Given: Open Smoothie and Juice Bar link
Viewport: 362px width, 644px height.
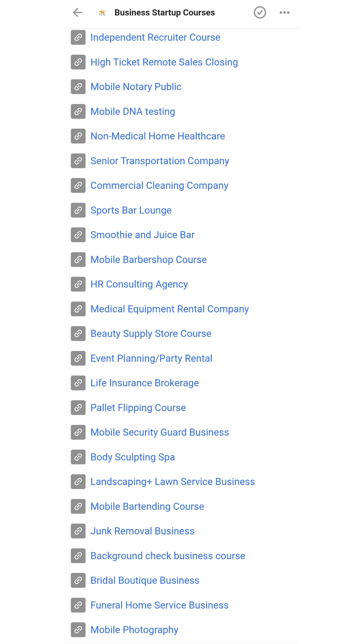Looking at the screenshot, I should [x=142, y=235].
